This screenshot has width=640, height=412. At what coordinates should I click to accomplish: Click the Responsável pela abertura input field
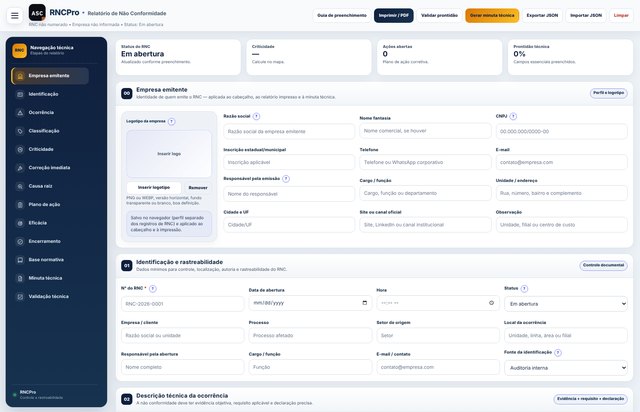182,367
